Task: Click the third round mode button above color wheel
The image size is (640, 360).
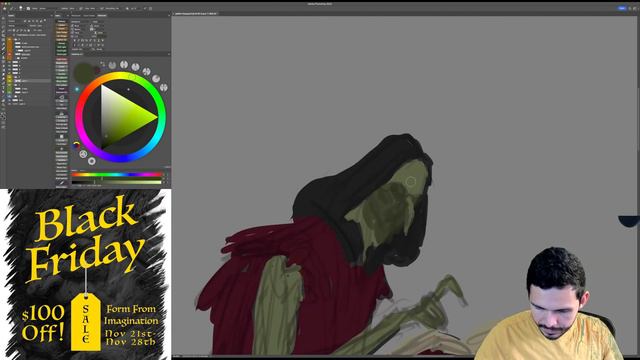Action: click(x=136, y=67)
